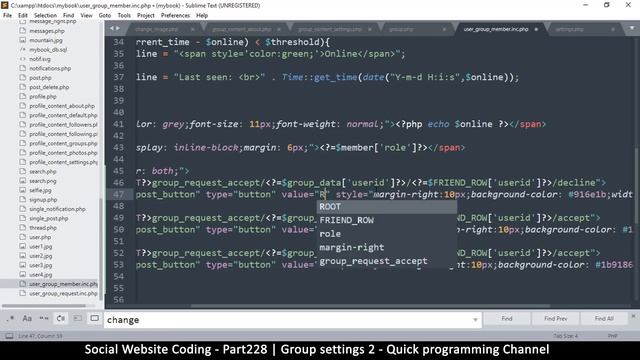The image size is (640, 360).
Task: Open the Find menu
Action: point(68,16)
